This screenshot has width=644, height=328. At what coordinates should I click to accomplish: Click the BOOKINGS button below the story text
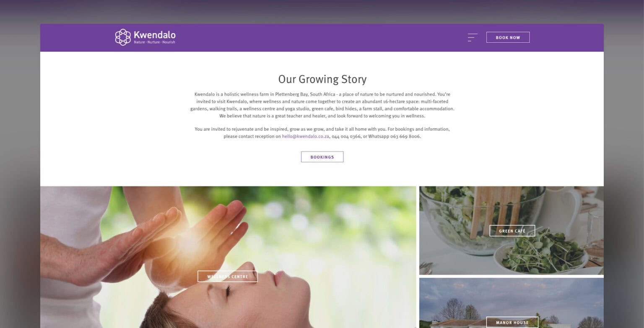point(322,157)
